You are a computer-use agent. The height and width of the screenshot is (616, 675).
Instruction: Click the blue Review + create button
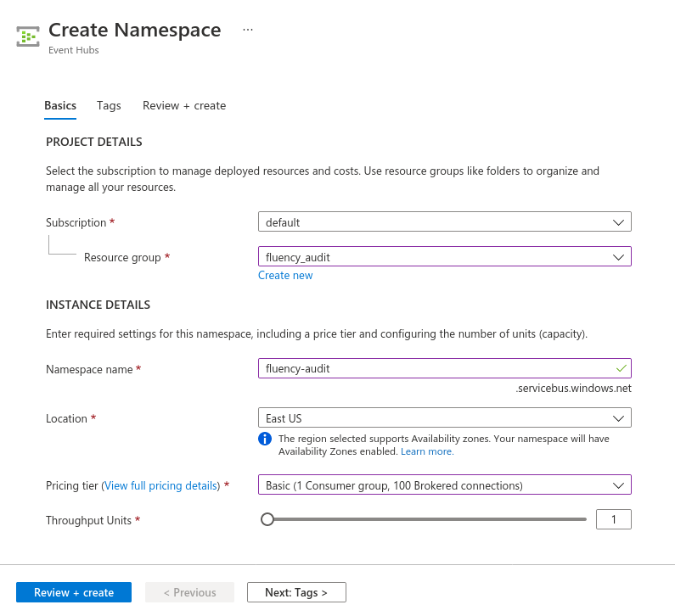74,592
